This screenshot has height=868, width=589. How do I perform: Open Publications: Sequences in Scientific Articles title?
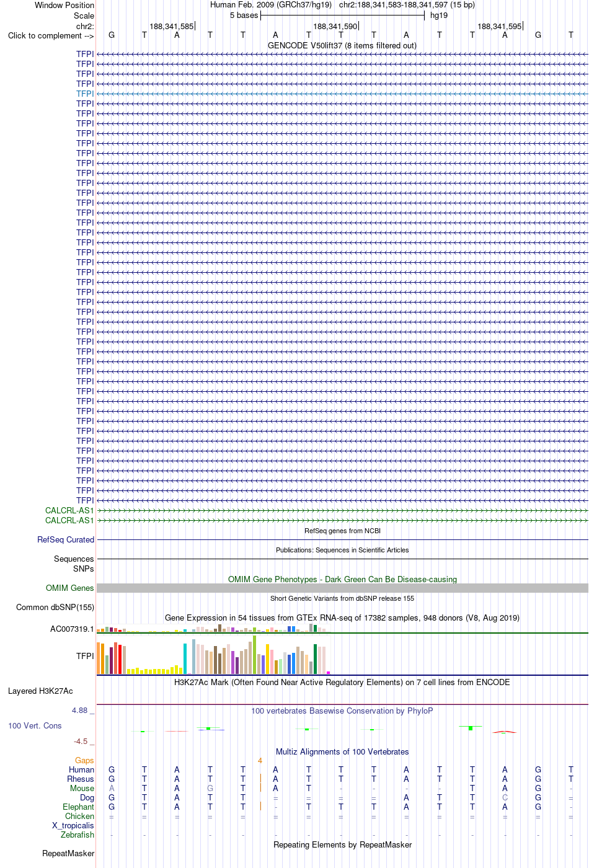342,550
